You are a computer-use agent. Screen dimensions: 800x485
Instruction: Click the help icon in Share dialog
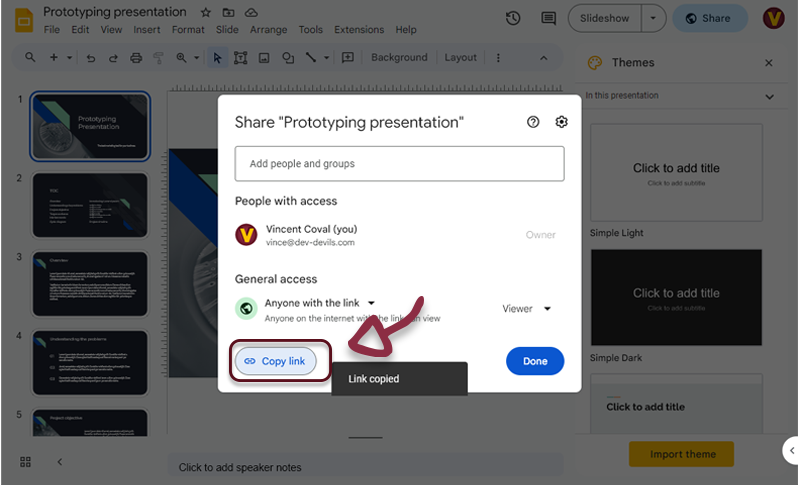pos(533,122)
